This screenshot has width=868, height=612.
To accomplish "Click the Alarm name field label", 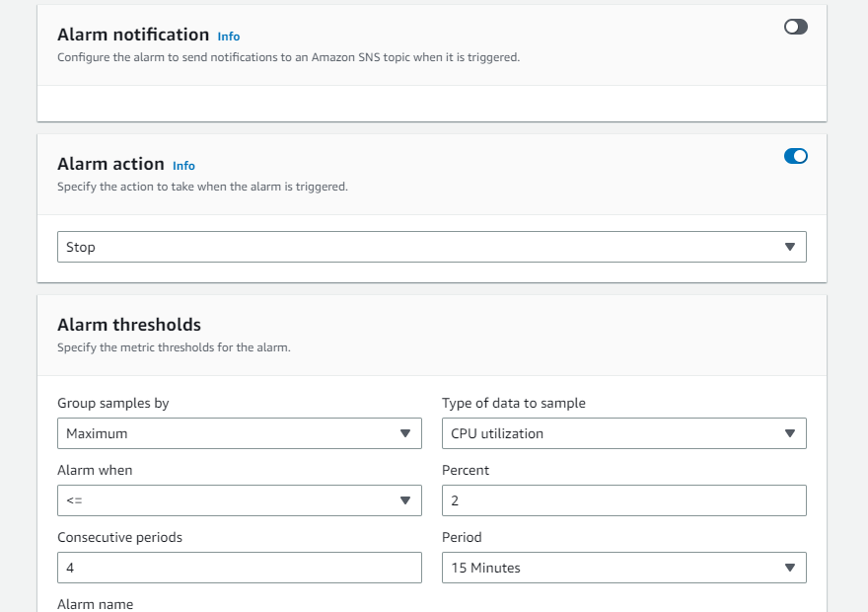I will (95, 604).
